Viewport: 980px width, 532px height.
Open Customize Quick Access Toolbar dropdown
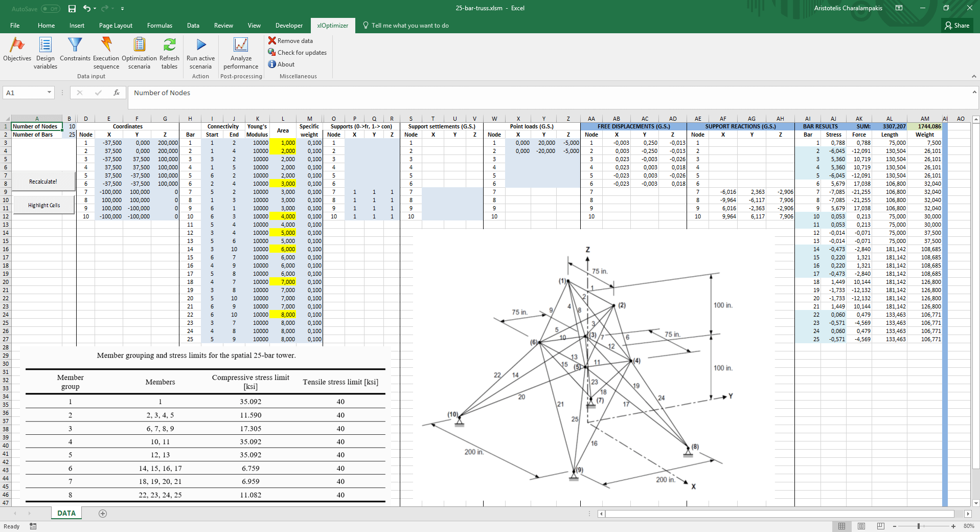click(123, 9)
